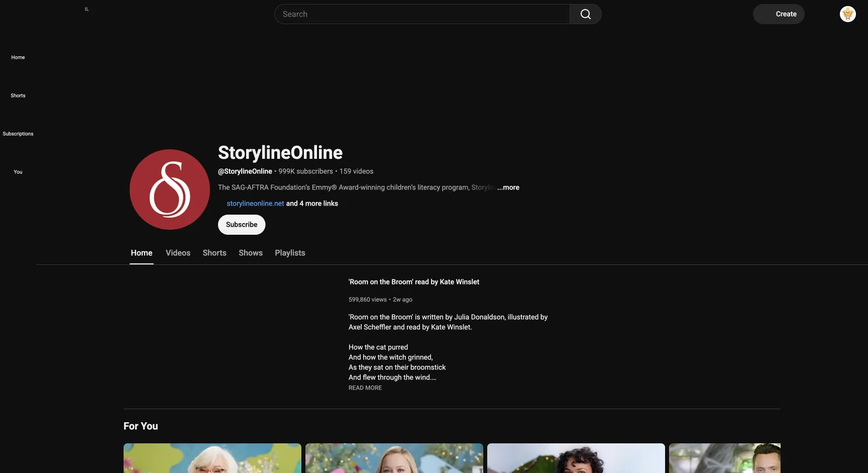Screen dimensions: 868x473
Task: Open thumbnail with the blonde woman
Action: (394, 458)
